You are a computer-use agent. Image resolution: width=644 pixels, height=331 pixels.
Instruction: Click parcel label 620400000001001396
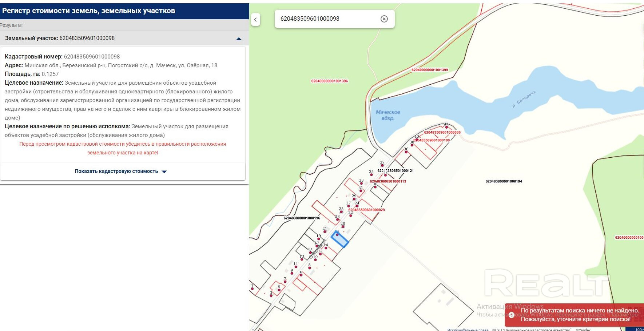click(x=329, y=81)
